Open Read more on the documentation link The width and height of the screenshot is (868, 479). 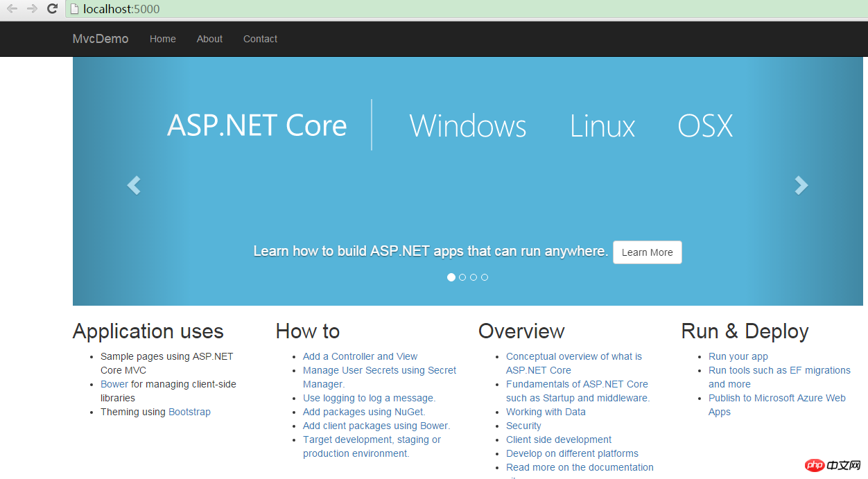pos(580,467)
